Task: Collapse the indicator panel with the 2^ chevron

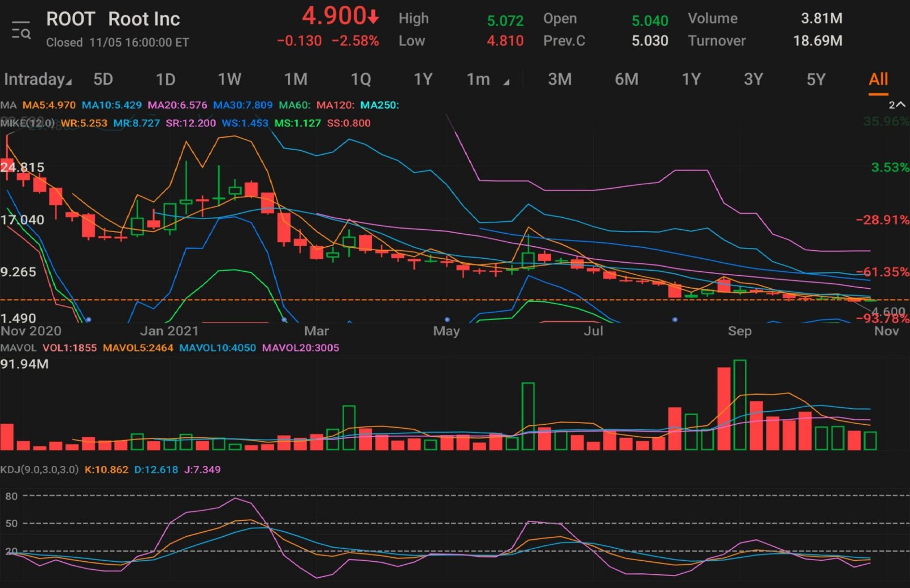Action: click(896, 105)
